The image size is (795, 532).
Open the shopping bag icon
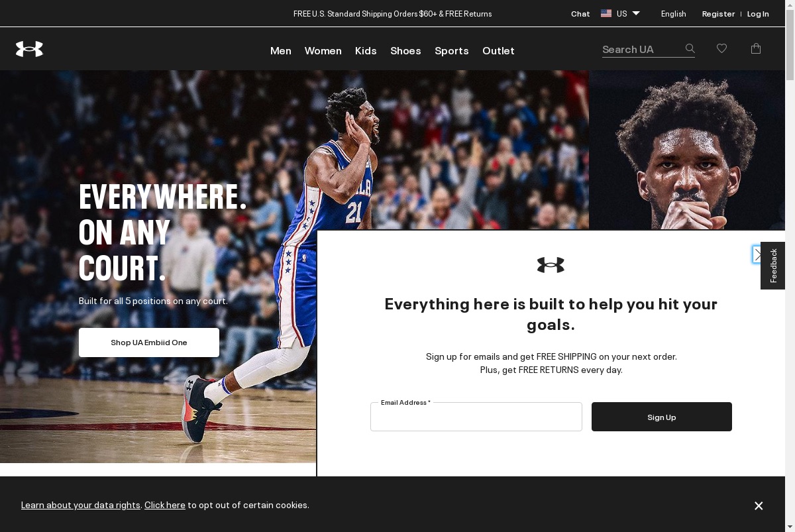click(x=756, y=48)
